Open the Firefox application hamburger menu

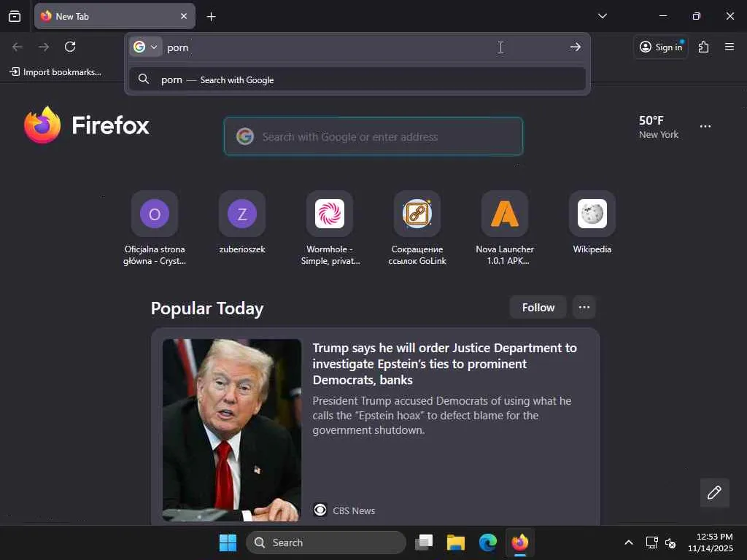click(729, 47)
